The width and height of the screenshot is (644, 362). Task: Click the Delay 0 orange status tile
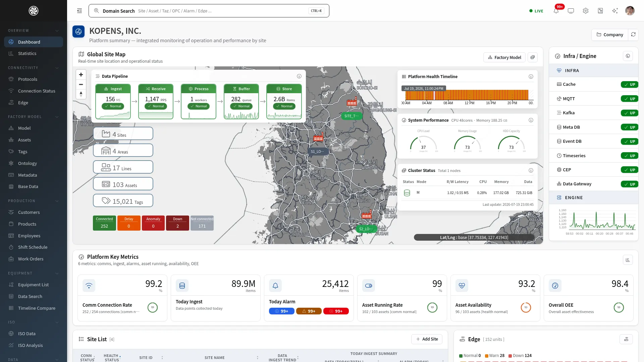click(x=129, y=223)
